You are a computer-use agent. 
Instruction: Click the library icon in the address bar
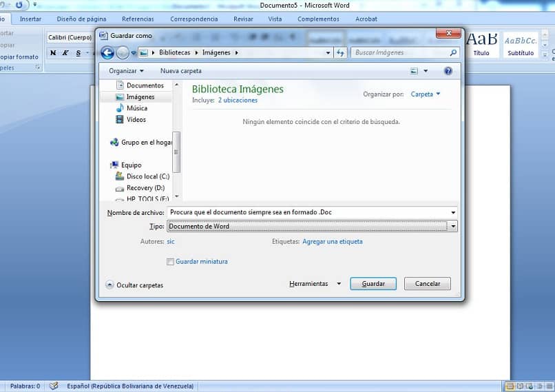point(144,53)
